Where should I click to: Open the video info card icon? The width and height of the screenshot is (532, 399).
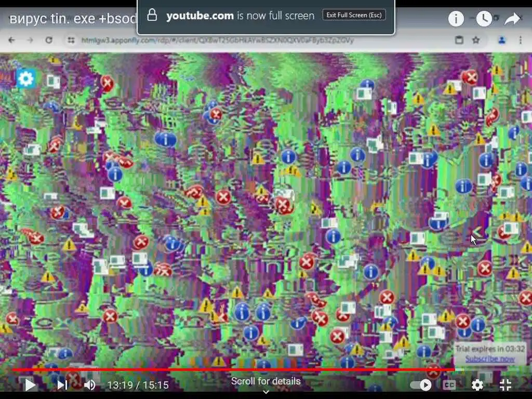coord(456,19)
